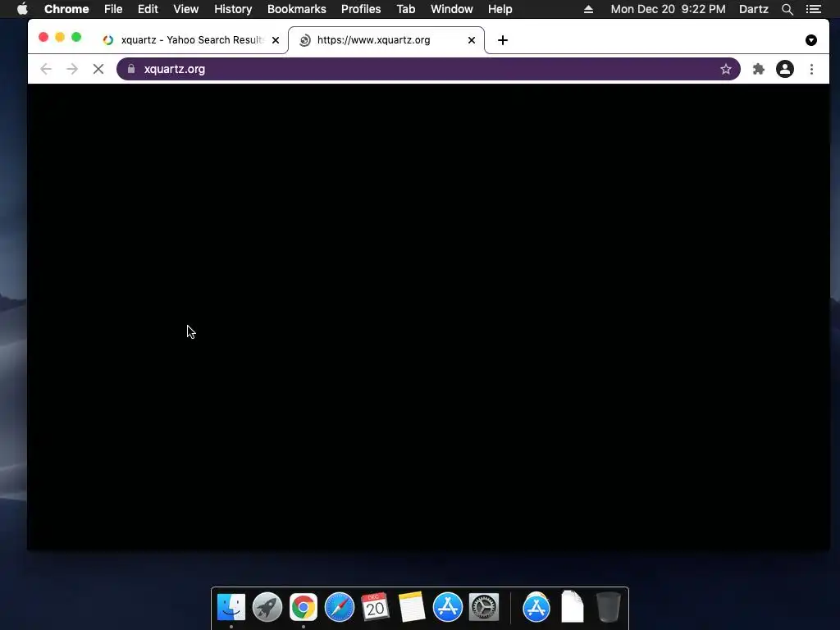Open System Preferences gear in the Dock
This screenshot has height=630, width=840.
tap(484, 607)
